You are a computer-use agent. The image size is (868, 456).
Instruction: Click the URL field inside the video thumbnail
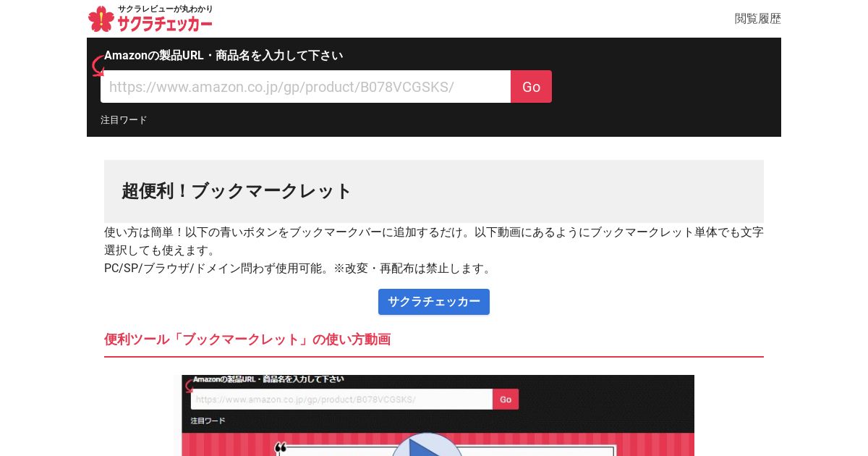(341, 400)
